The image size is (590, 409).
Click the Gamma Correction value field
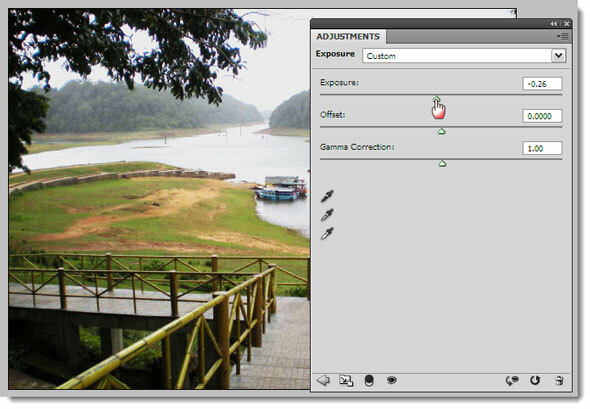pos(542,148)
